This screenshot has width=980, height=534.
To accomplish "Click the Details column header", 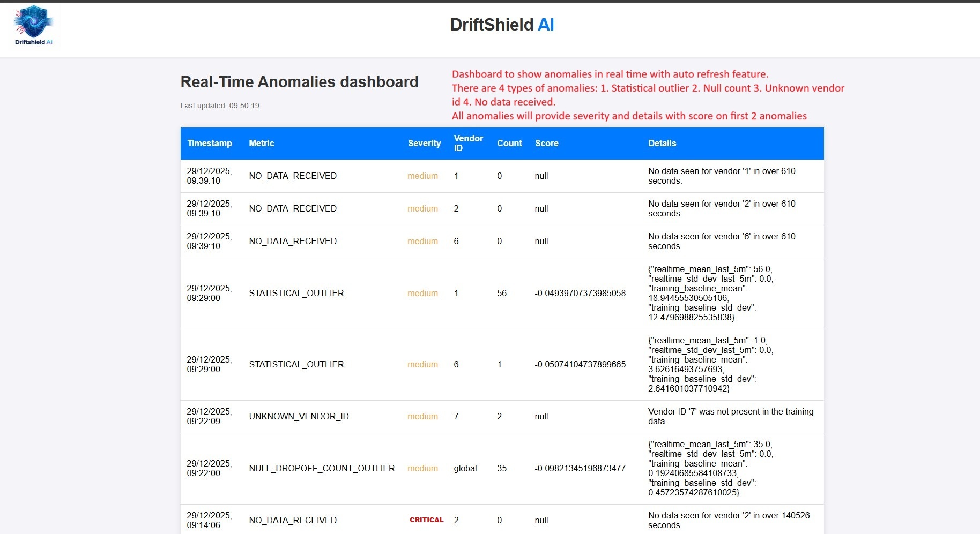I will click(662, 143).
